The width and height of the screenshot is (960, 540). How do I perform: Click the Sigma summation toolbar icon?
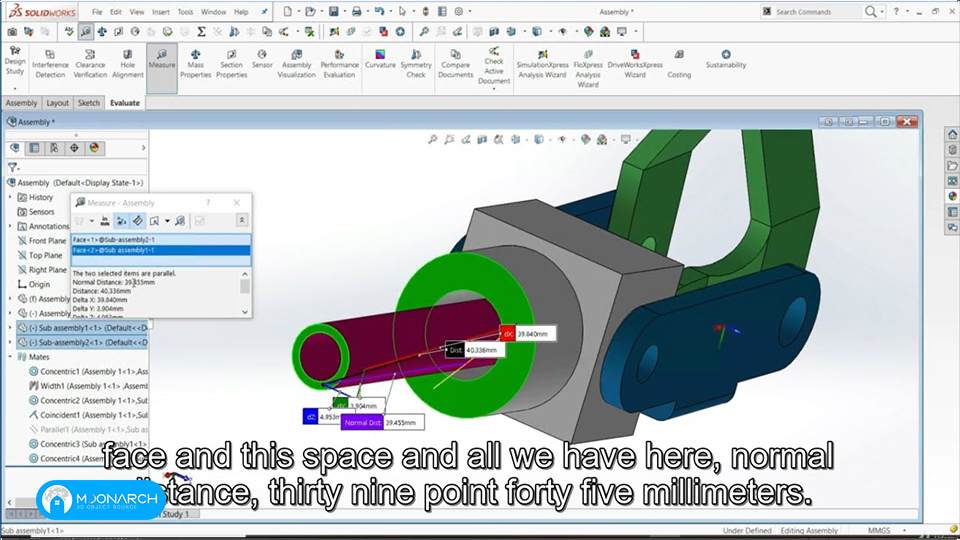tap(201, 31)
